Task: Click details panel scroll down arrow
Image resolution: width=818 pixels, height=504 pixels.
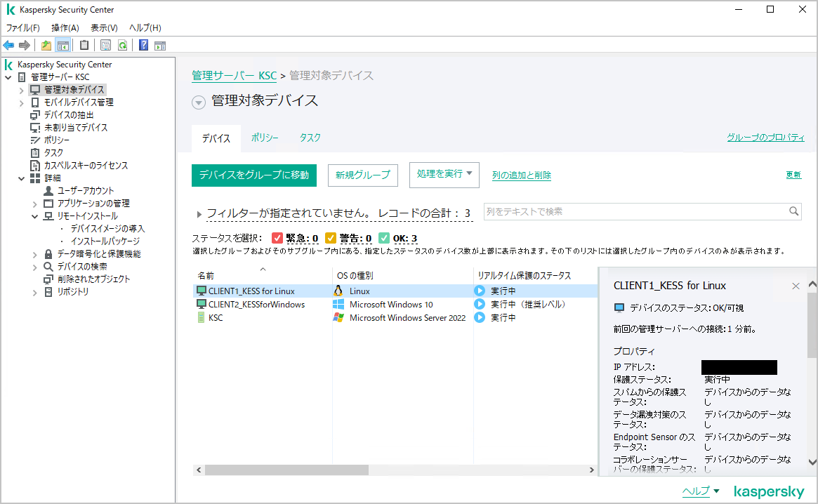Action: tap(812, 462)
